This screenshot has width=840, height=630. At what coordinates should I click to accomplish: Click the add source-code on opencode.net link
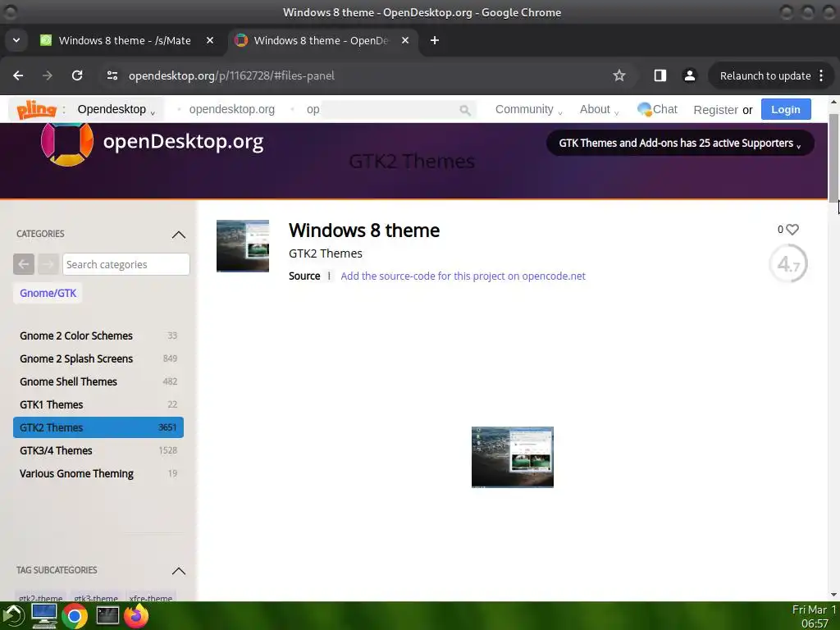(x=463, y=276)
